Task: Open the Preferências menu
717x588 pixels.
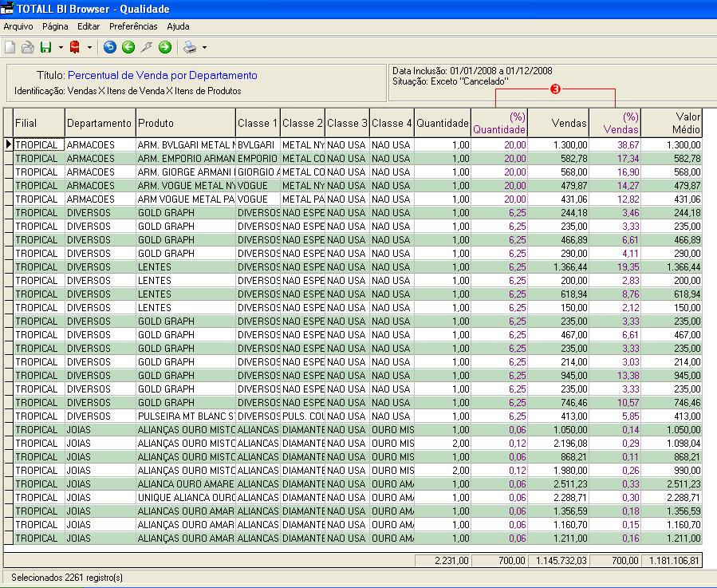Action: click(x=133, y=26)
